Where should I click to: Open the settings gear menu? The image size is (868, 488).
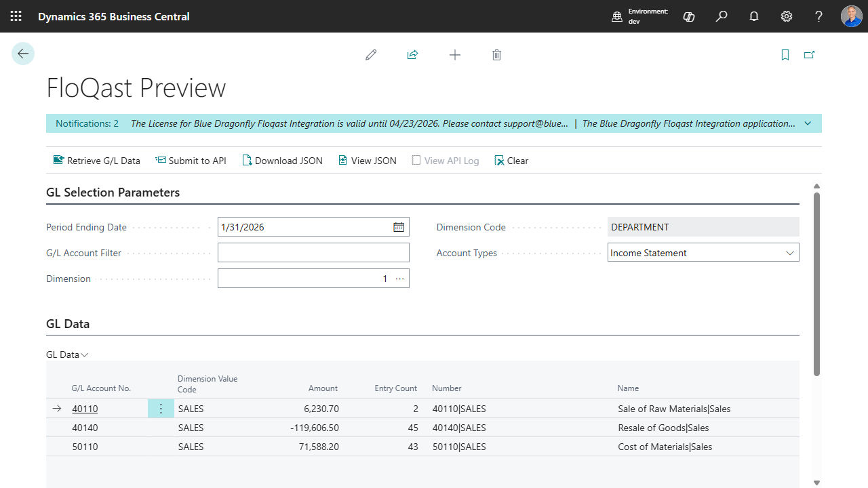pyautogui.click(x=787, y=16)
